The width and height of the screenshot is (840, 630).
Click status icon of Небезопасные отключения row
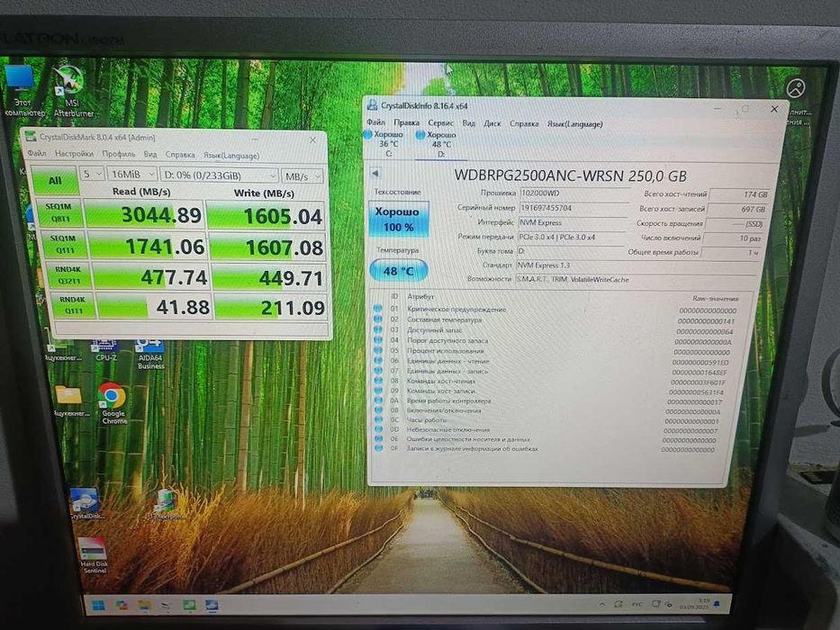(x=379, y=429)
